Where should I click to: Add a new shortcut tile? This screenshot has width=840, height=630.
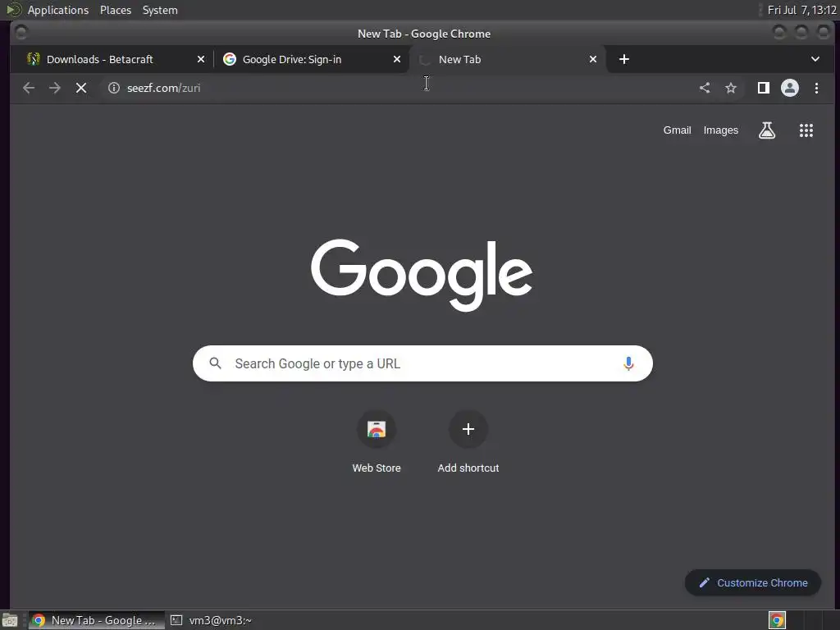click(468, 441)
